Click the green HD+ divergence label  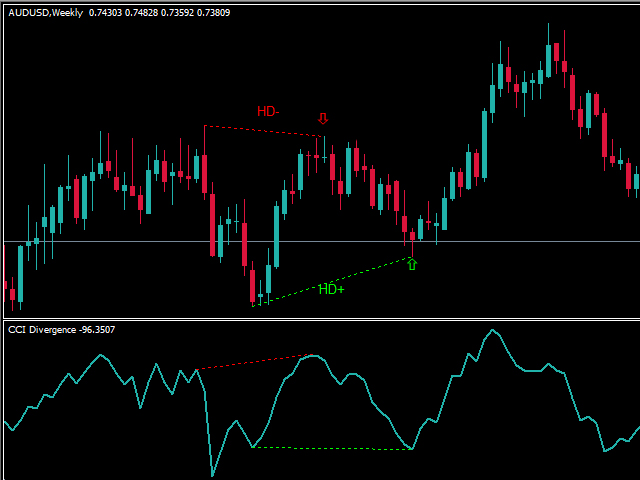[x=331, y=289]
